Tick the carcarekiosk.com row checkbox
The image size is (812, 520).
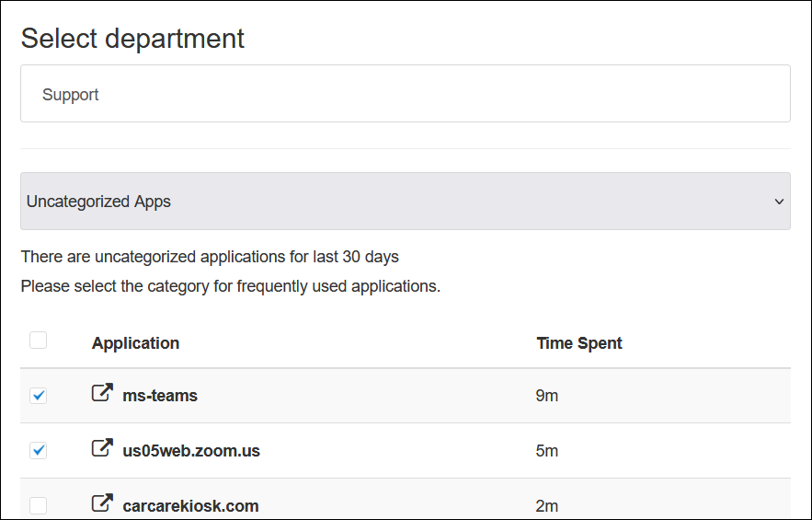[39, 505]
